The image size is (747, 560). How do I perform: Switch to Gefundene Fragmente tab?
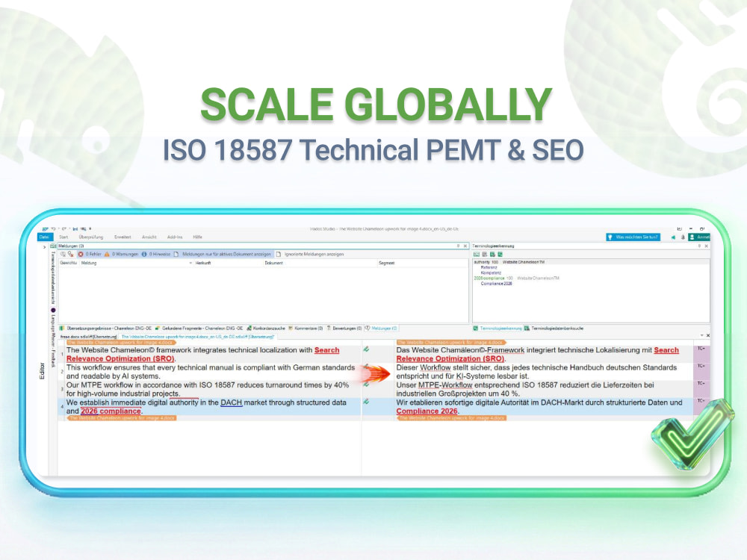[199, 328]
